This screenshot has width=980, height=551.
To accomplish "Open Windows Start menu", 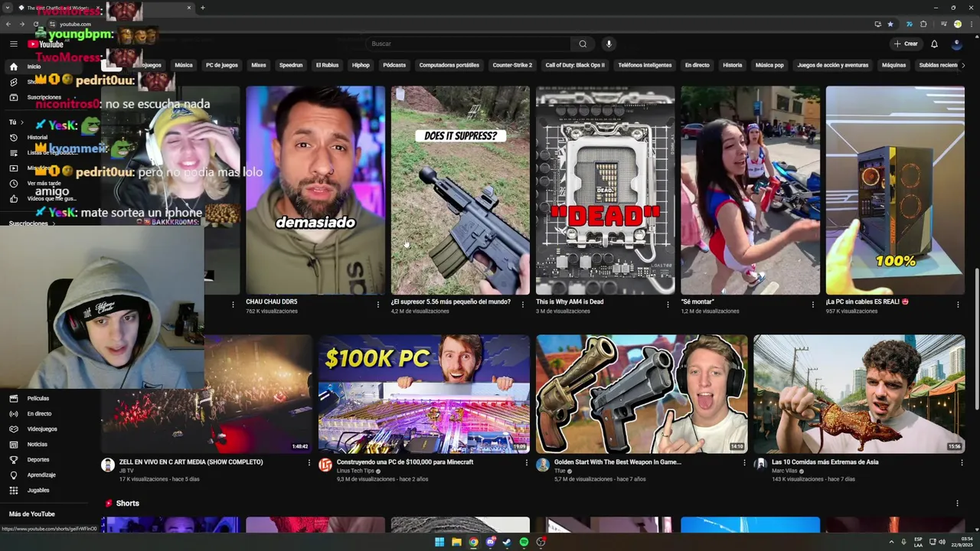I will (439, 542).
